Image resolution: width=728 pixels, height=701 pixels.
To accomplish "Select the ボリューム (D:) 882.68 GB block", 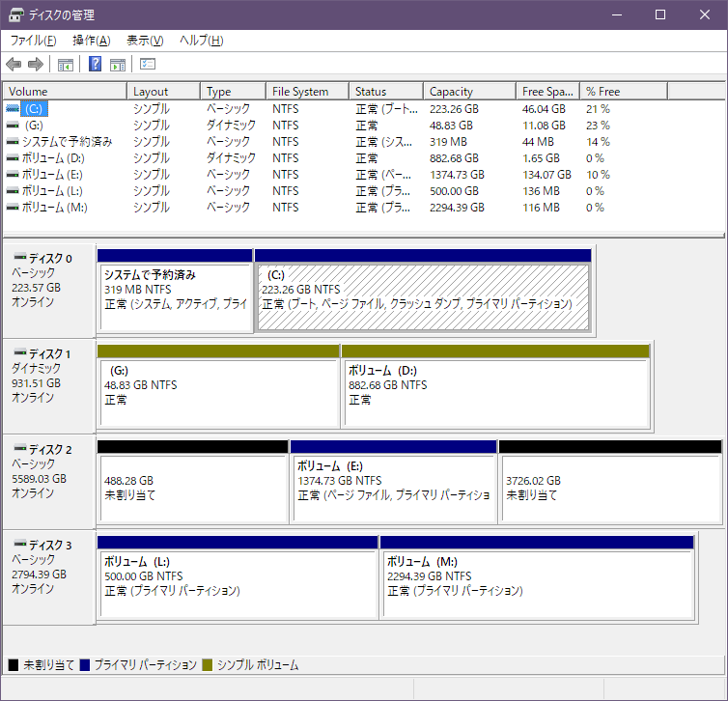I will pos(495,386).
